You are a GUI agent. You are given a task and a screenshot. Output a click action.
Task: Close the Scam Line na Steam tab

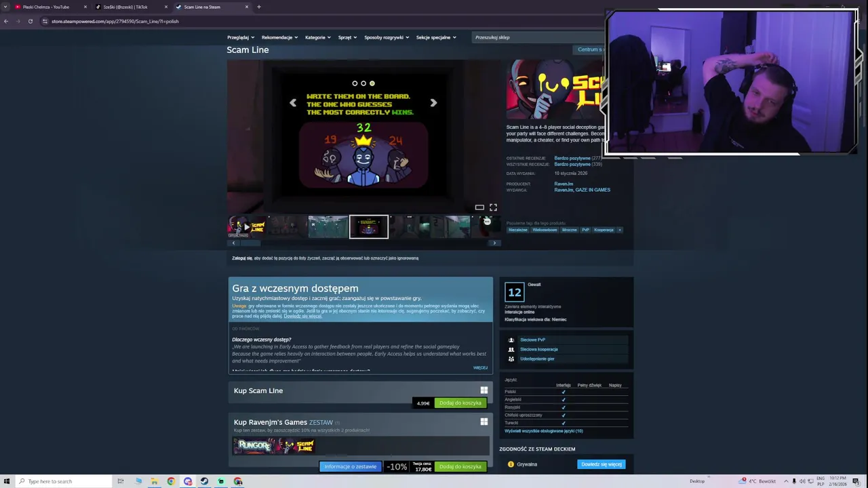[x=247, y=7]
